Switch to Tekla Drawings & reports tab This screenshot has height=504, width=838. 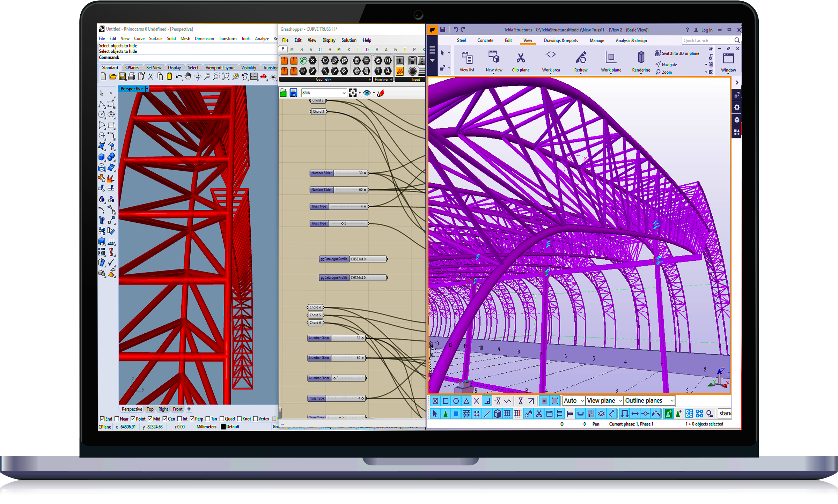coord(561,40)
